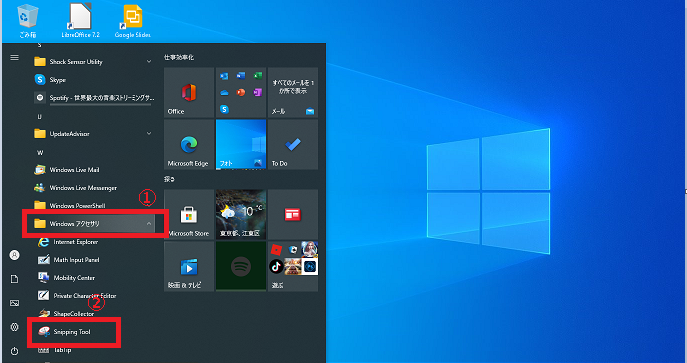Screen dimensions: 687x363
Task: Open the 遊ぶ games folder tile
Action: point(293,266)
